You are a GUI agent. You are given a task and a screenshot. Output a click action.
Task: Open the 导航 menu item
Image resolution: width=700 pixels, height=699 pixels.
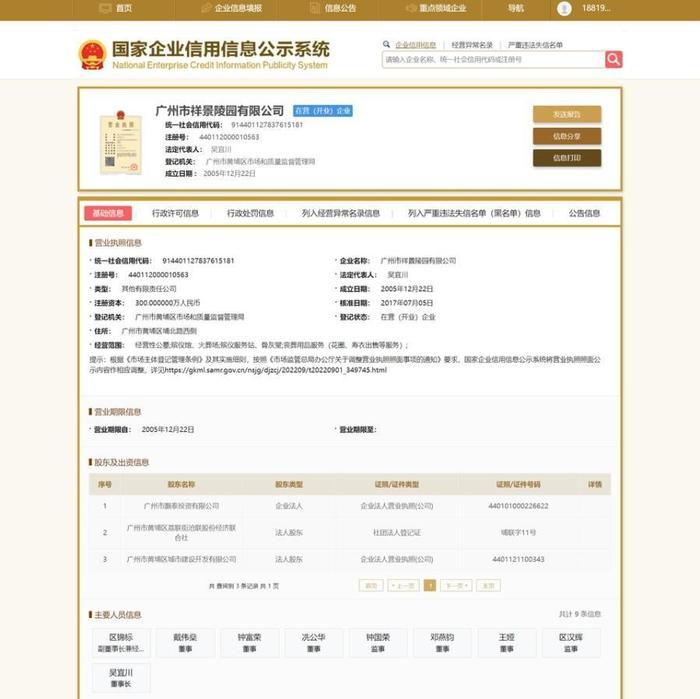[516, 8]
